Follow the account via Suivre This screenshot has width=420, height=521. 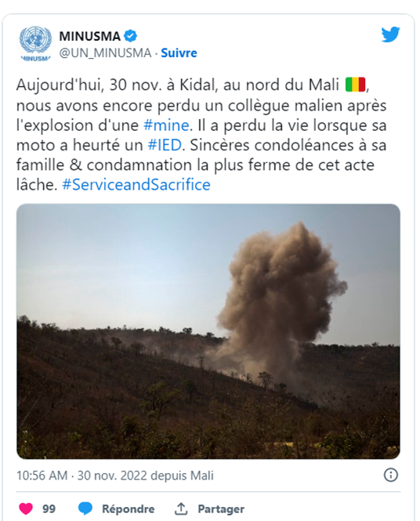click(x=179, y=52)
